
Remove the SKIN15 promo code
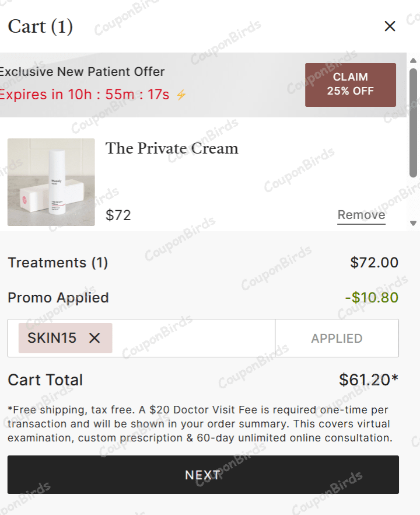[94, 338]
